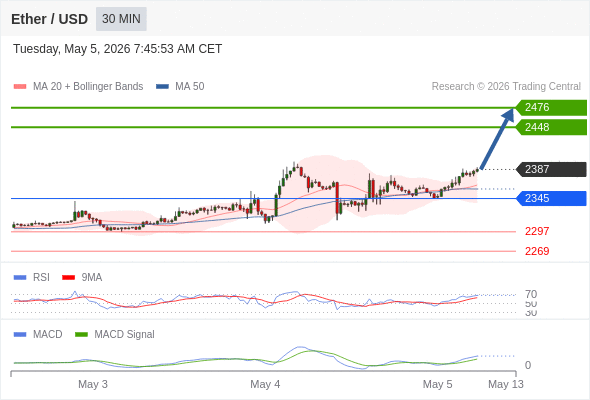The image size is (590, 400).
Task: Click the 2476 green resistance label
Action: [551, 108]
